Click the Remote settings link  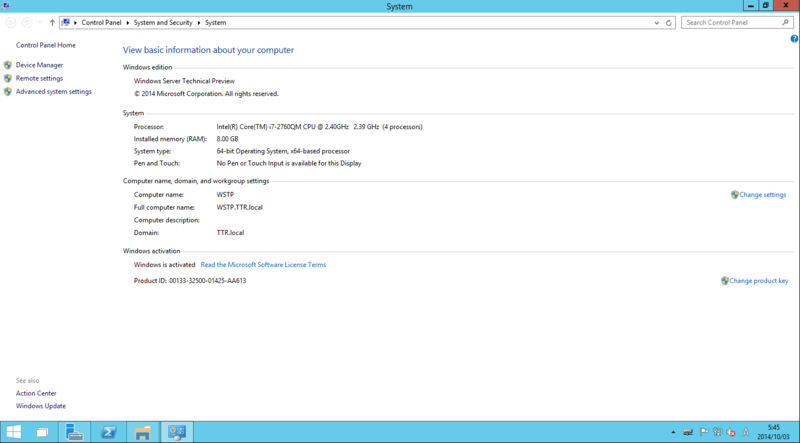(39, 79)
